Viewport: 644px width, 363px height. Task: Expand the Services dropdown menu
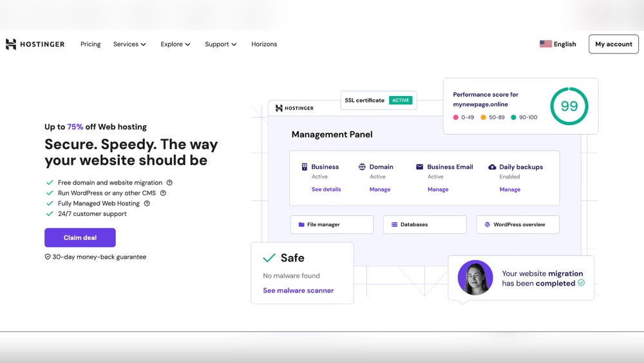click(x=129, y=44)
